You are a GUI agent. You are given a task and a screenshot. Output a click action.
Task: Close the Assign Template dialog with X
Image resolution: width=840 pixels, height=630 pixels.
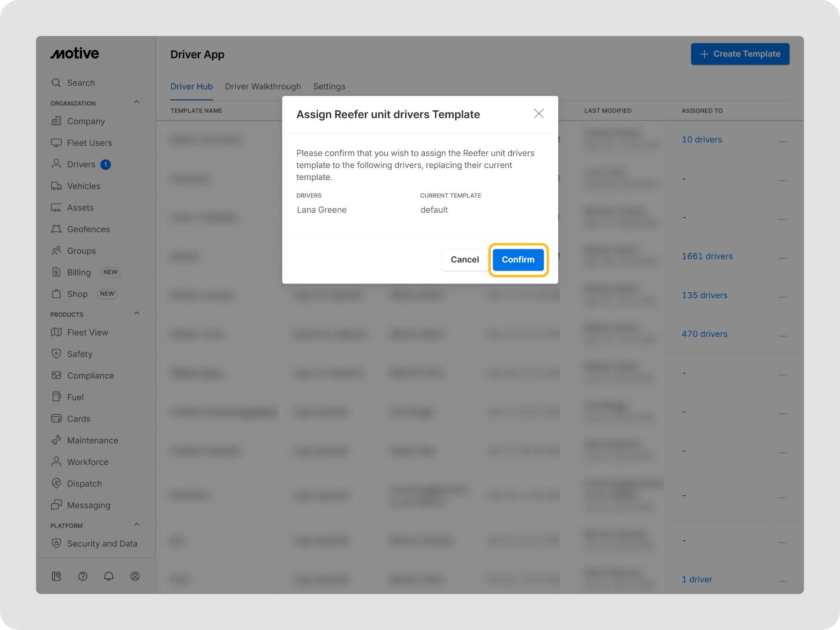(x=539, y=114)
